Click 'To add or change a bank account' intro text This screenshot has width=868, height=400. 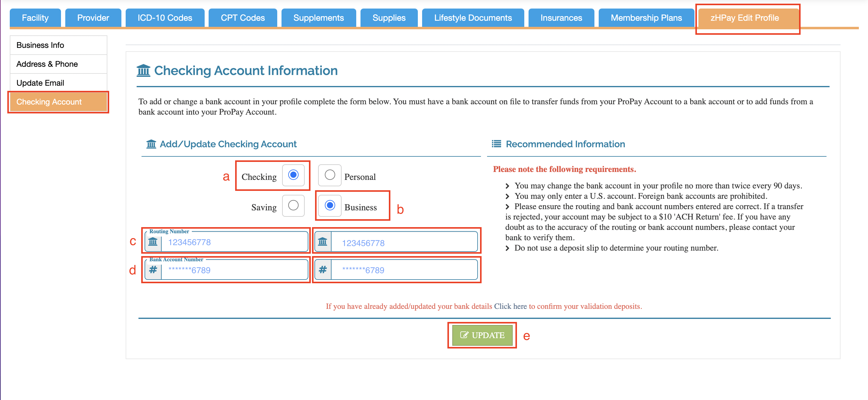[x=475, y=107]
